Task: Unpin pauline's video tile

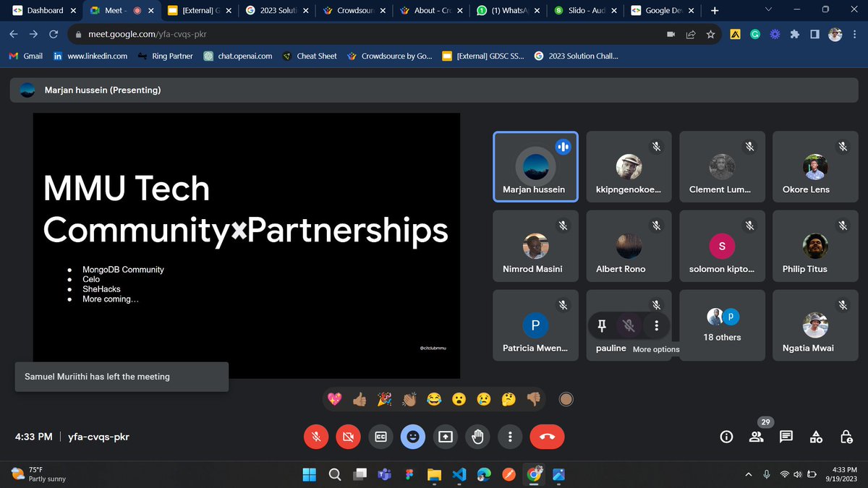Action: coord(601,325)
